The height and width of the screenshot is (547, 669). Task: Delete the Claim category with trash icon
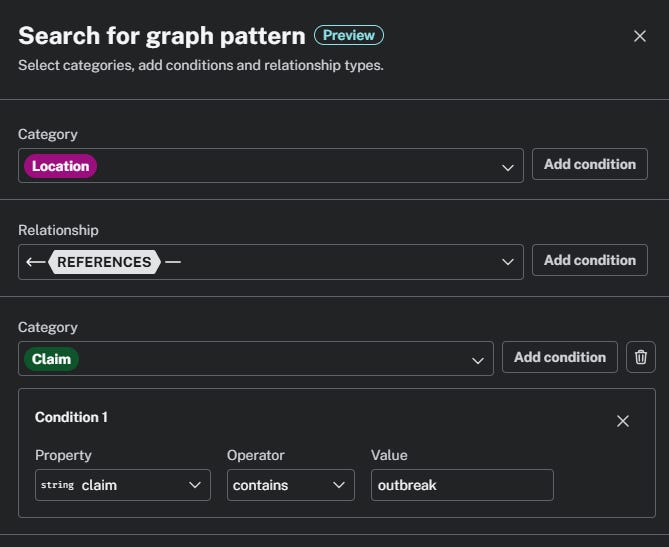tap(640, 357)
